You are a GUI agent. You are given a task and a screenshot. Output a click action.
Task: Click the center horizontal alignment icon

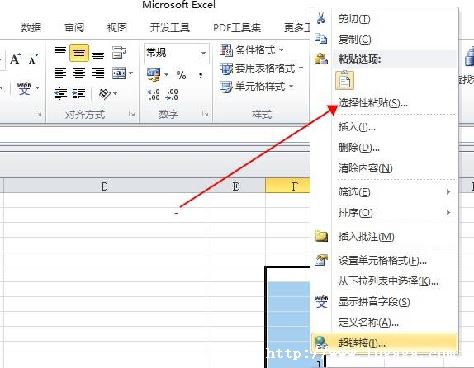click(79, 73)
